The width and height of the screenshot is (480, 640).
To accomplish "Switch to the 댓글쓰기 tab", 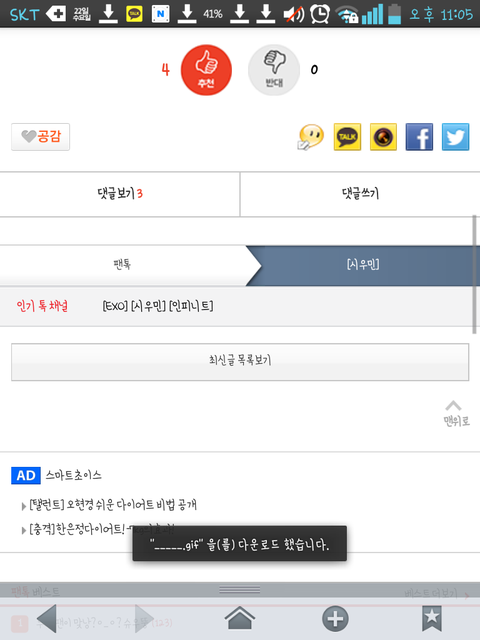I will click(x=360, y=194).
